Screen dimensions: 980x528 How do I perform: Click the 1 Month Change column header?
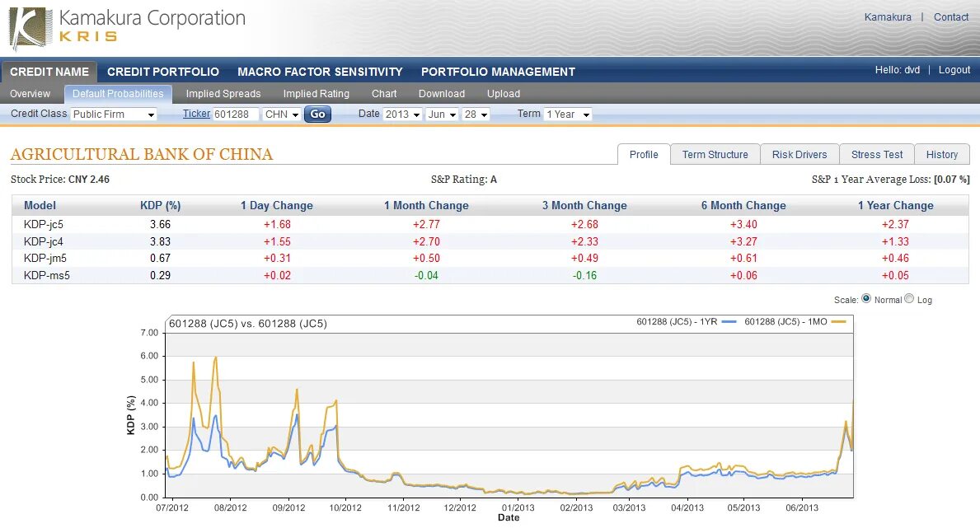coord(426,206)
